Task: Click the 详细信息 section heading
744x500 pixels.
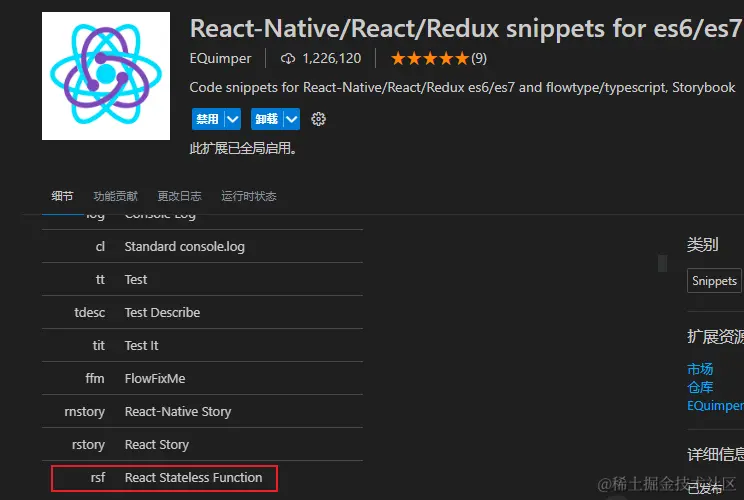Action: 716,454
